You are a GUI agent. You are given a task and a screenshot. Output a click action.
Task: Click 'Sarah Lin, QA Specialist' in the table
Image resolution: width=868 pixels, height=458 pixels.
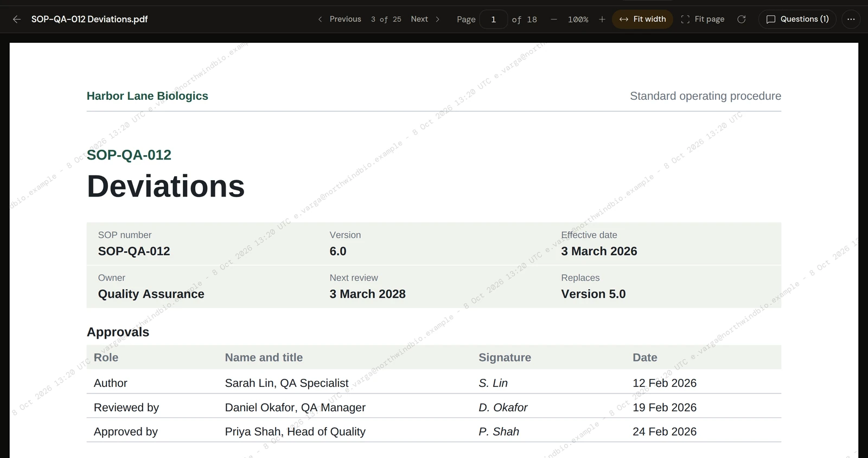pyautogui.click(x=287, y=383)
